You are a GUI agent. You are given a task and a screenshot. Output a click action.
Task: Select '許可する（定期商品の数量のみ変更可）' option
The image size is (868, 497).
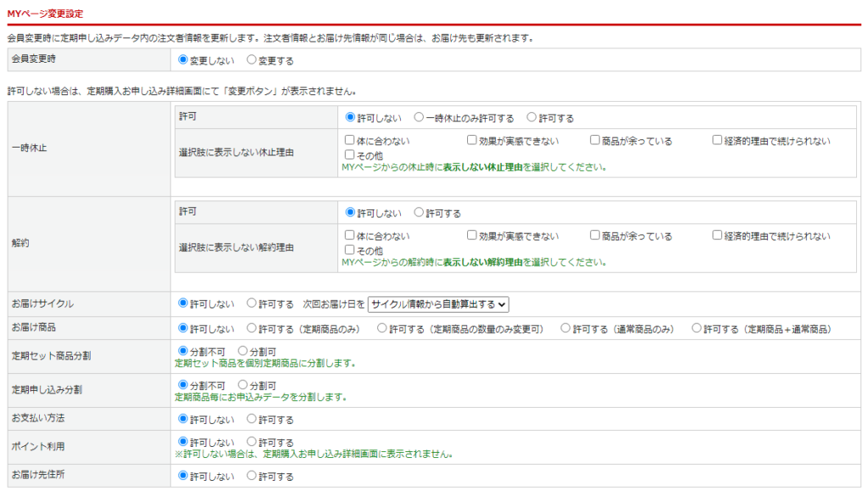(x=382, y=328)
